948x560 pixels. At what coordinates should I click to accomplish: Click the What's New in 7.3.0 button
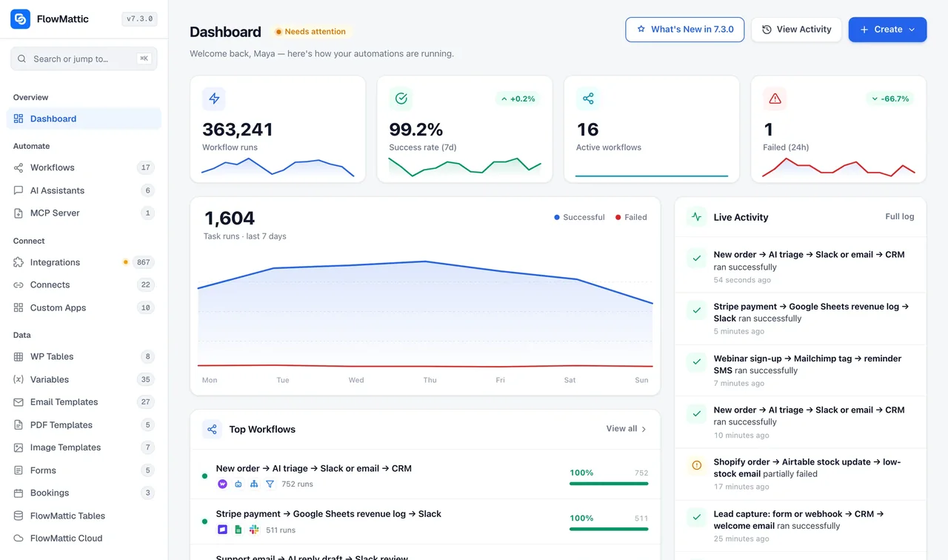click(x=684, y=30)
